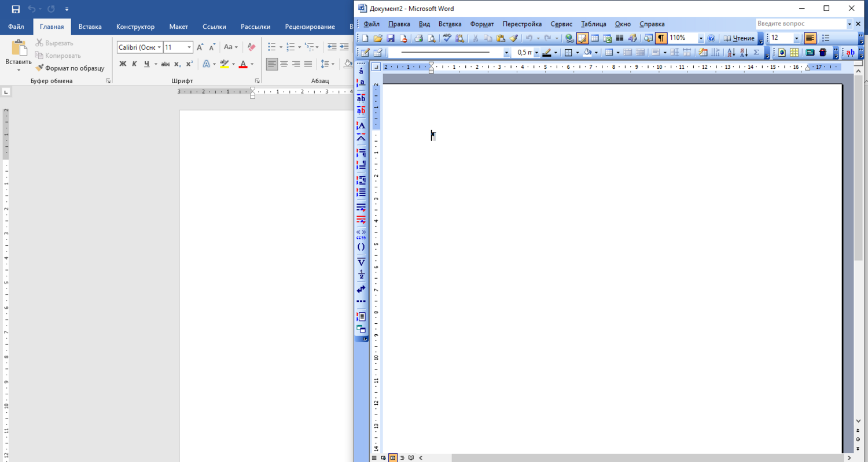The image size is (868, 462).
Task: Toggle bold (Ж) in the ribbon
Action: tap(123, 64)
